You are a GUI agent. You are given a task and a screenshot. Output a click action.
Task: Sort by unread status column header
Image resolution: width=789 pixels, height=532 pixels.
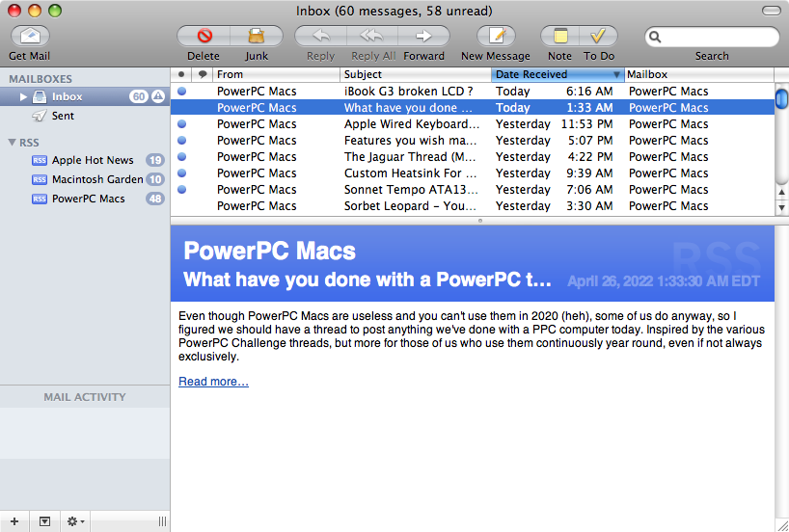point(181,74)
